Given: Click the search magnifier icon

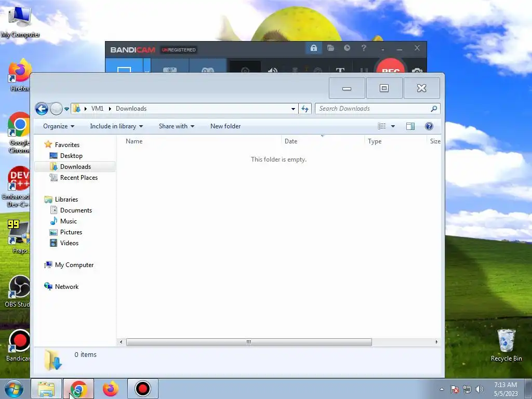Looking at the screenshot, I should pos(434,109).
